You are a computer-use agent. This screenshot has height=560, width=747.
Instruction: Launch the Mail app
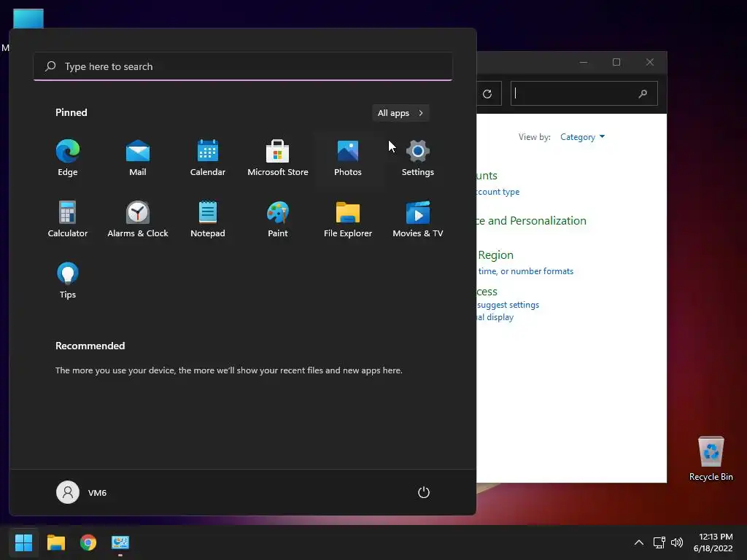tap(138, 158)
